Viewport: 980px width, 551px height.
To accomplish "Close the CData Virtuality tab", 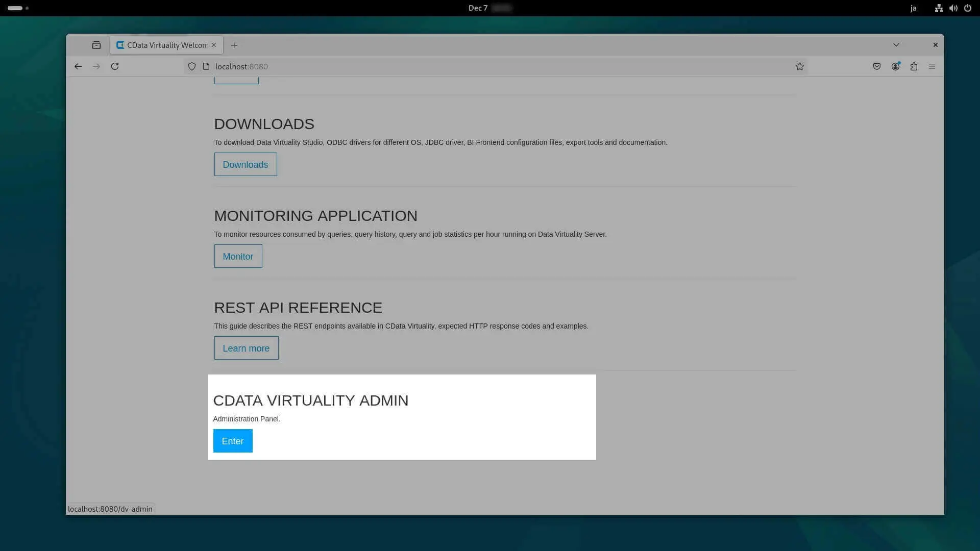I will tap(214, 45).
